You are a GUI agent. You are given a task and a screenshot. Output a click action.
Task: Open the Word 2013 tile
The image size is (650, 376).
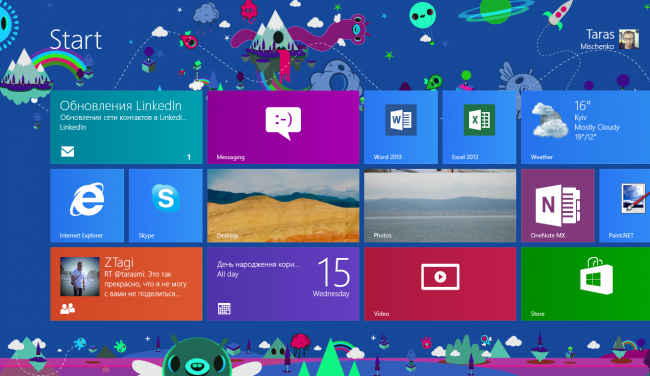tap(401, 127)
